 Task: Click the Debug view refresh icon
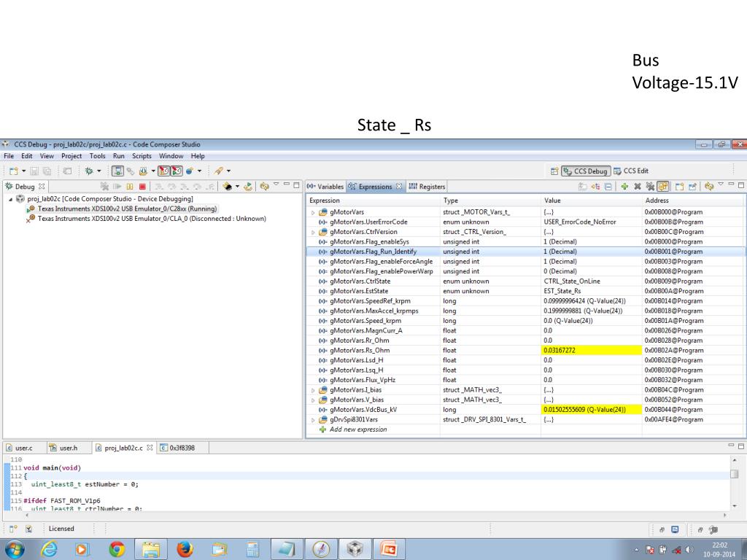[264, 187]
